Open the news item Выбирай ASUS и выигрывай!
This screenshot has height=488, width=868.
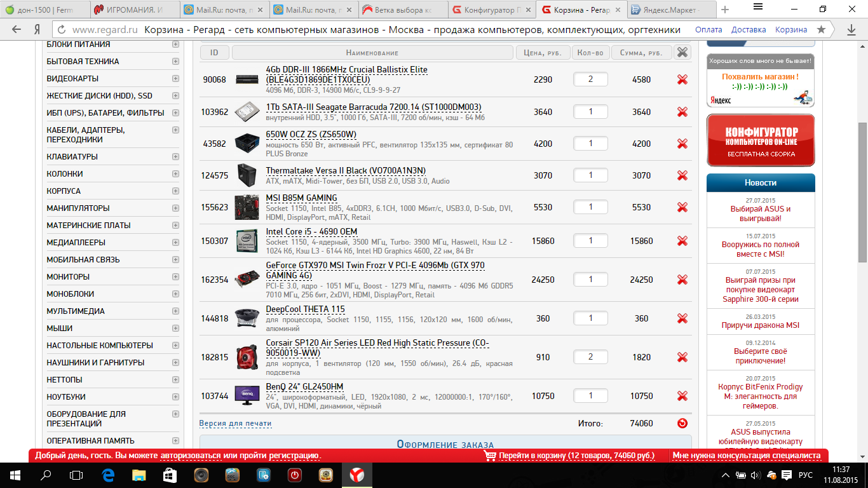click(x=761, y=213)
